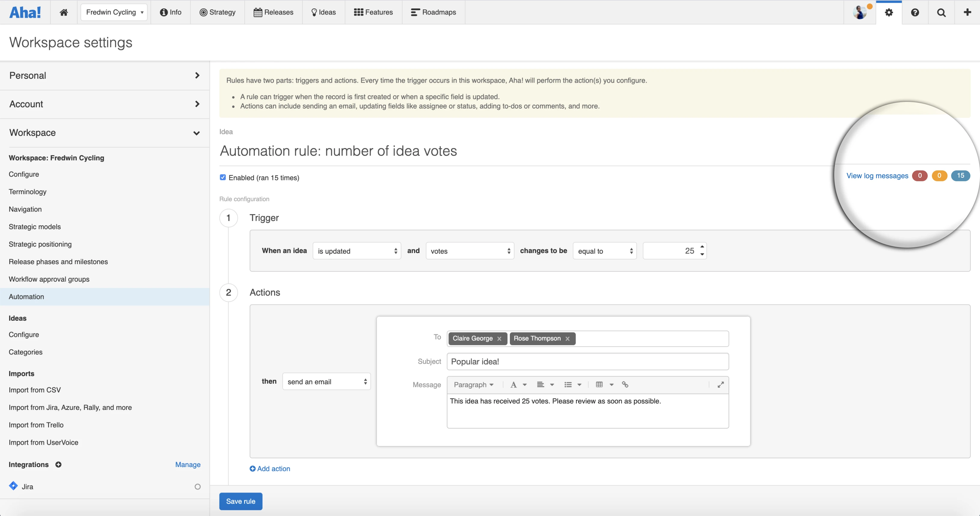Open the Roadmaps menu
Image resolution: width=980 pixels, height=516 pixels.
click(433, 12)
